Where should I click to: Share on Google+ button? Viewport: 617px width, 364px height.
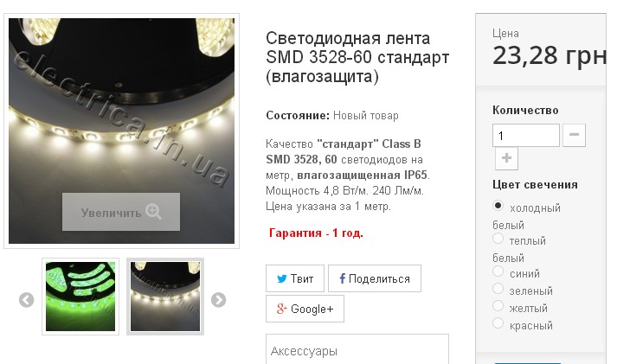click(305, 309)
